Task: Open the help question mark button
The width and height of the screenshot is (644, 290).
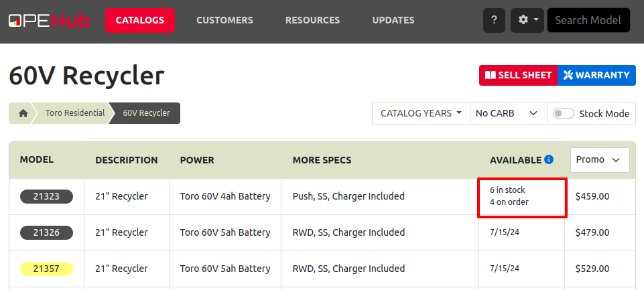Action: click(x=494, y=20)
